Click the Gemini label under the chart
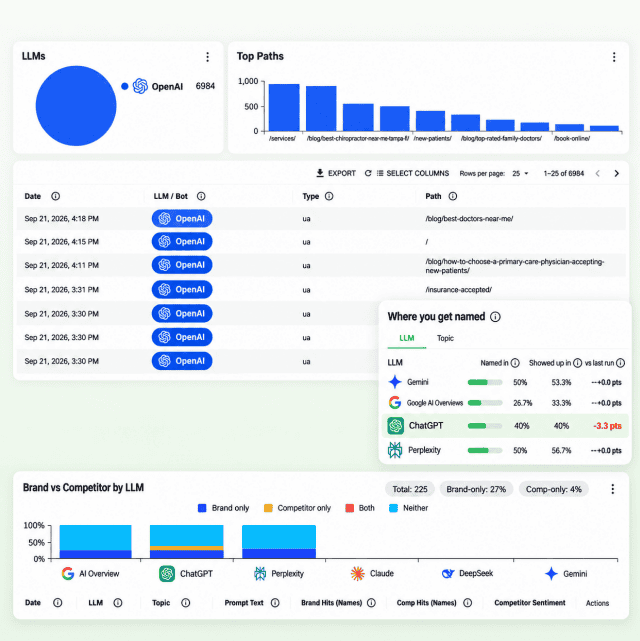Image resolution: width=640 pixels, height=641 pixels. (575, 574)
